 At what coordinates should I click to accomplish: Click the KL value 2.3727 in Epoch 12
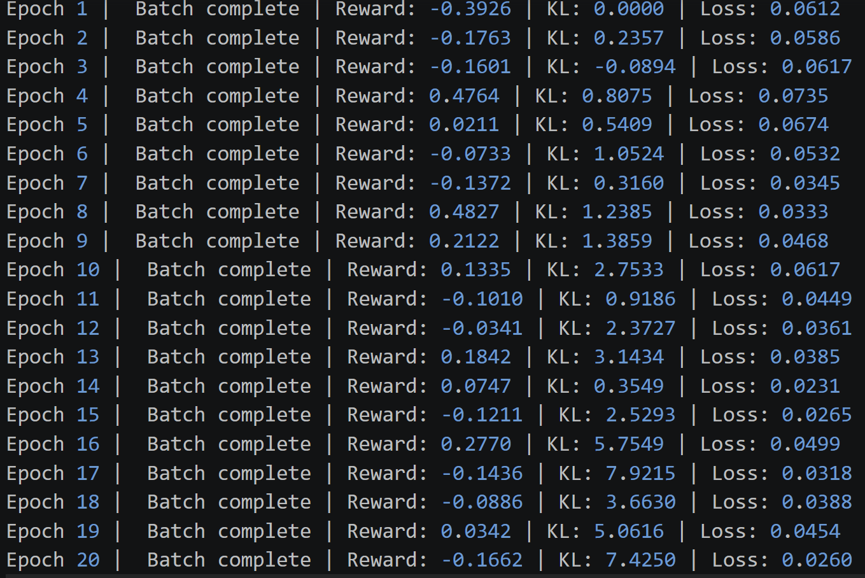pos(640,328)
